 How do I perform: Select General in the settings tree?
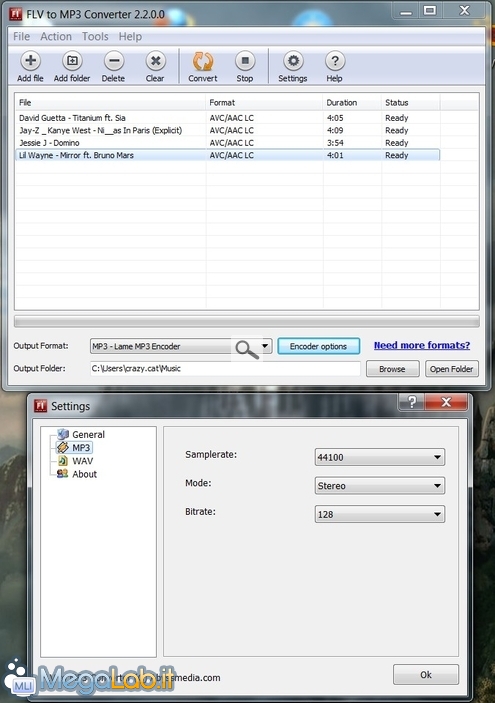tap(88, 434)
